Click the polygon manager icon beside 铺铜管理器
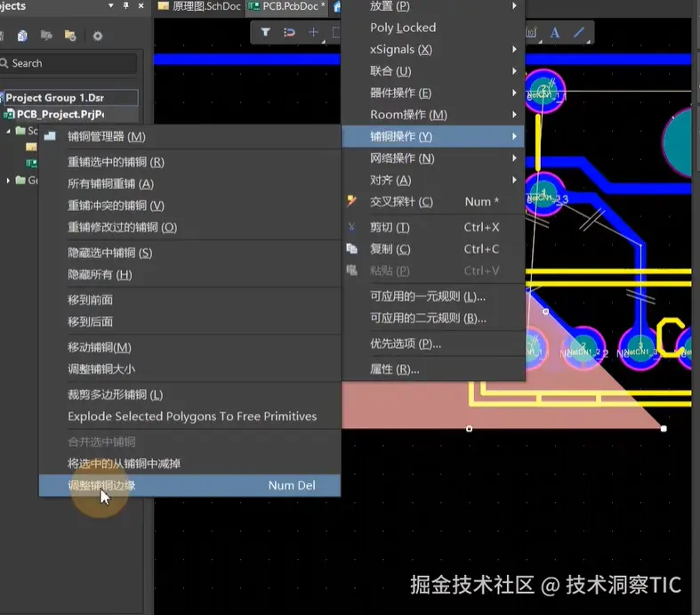700x615 pixels. click(x=50, y=136)
